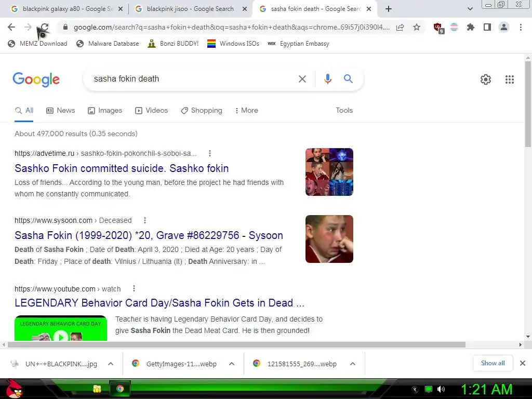Click the Google logo
The image size is (532, 399).
(x=36, y=79)
